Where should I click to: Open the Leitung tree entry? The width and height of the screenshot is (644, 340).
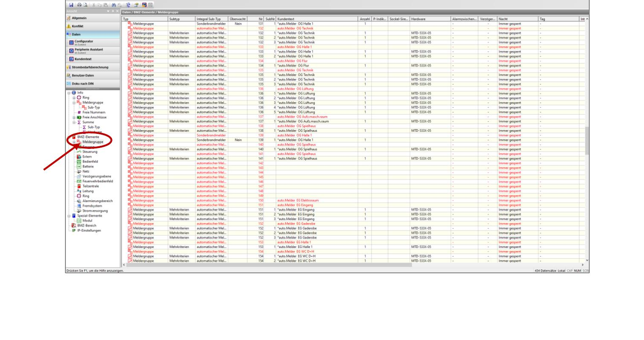pos(85,191)
